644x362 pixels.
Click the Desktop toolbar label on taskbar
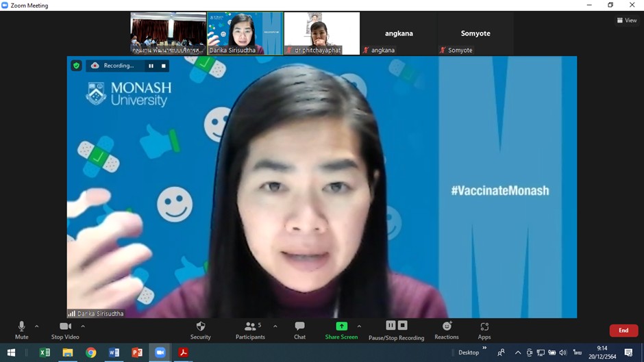tap(468, 352)
